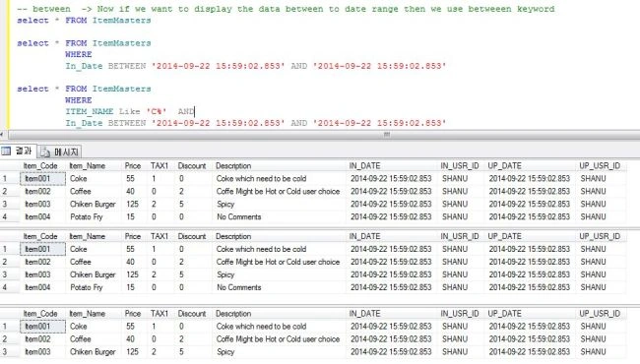
Task: Select Price column header in bottom result grid
Action: (133, 314)
